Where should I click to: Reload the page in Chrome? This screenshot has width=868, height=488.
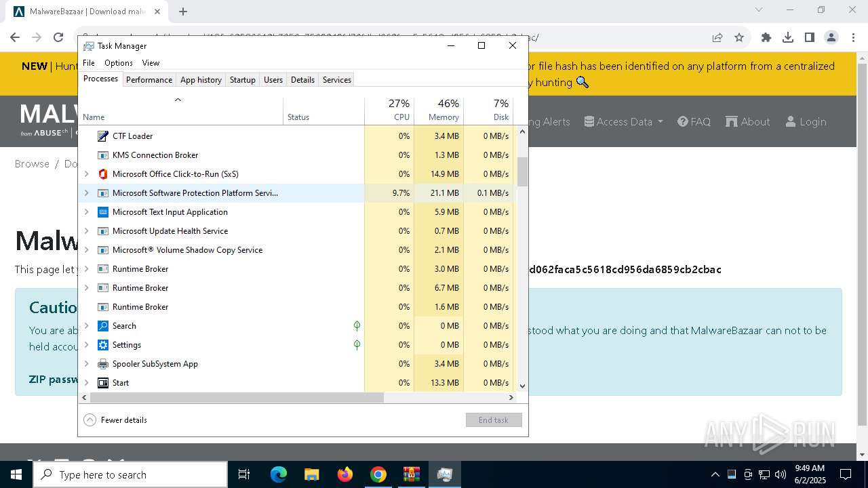58,37
